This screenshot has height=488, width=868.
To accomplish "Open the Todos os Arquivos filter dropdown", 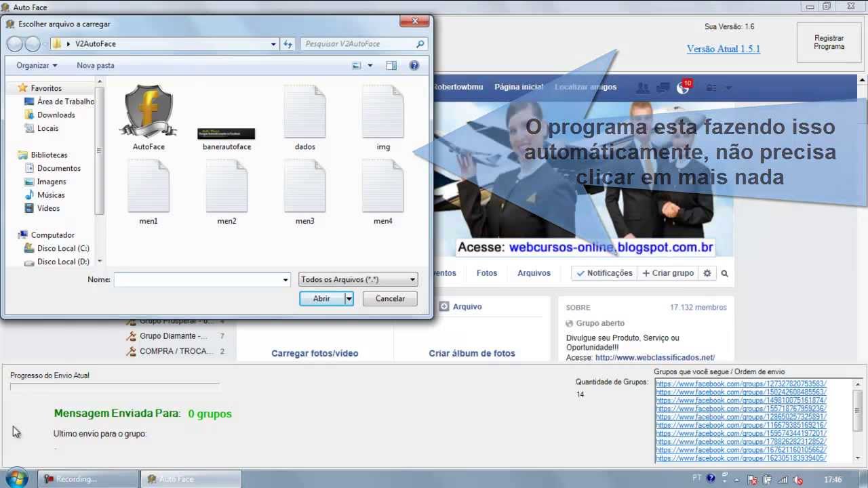I will tap(358, 279).
